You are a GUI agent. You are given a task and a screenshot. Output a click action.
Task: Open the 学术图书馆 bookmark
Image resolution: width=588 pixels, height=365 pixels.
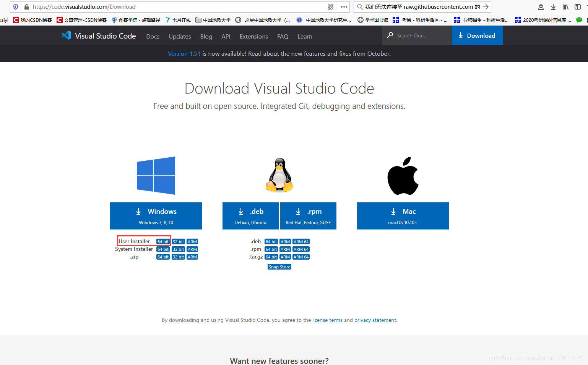(x=373, y=20)
